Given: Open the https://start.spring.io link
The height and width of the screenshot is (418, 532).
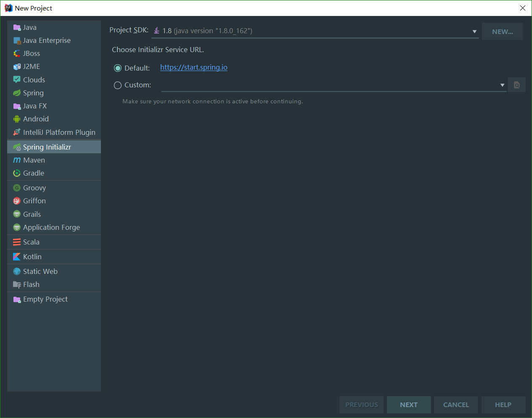Looking at the screenshot, I should [193, 67].
